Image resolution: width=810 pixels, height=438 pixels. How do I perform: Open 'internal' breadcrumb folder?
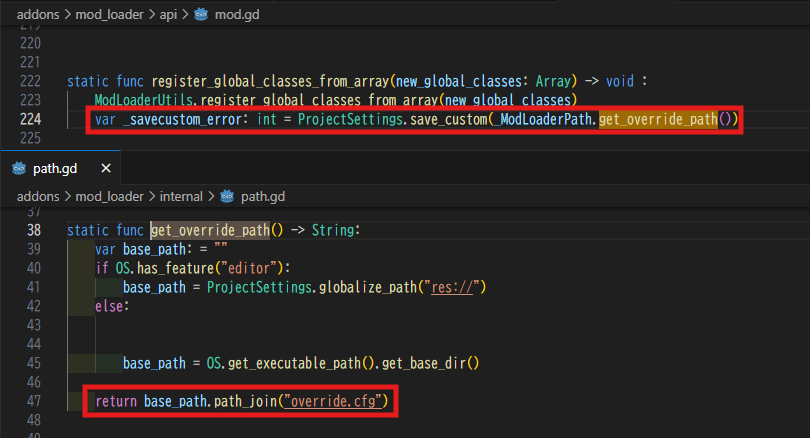pyautogui.click(x=181, y=196)
